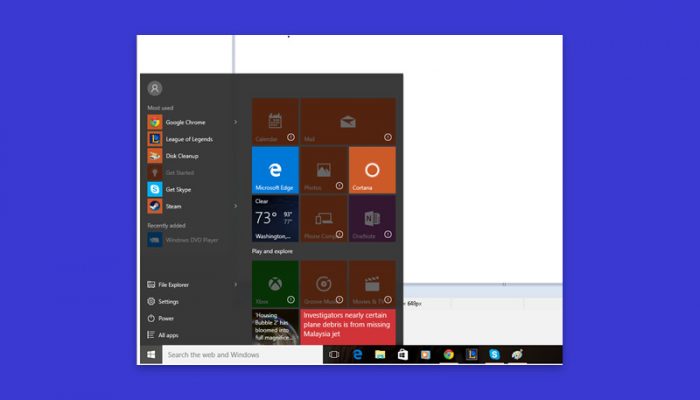Screen dimensions: 700x400
Task: Open the Xbox tile
Action: click(275, 284)
